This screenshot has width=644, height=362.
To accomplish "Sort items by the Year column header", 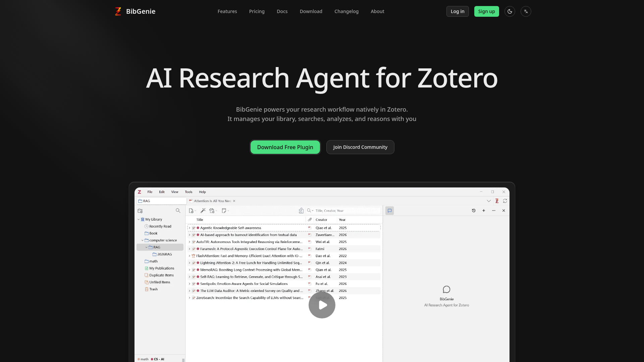I will click(342, 220).
